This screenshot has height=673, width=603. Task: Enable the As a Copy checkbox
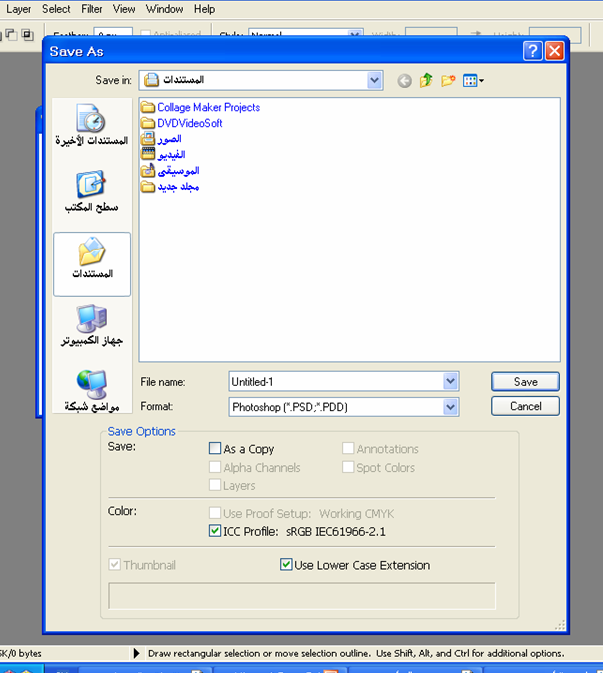coord(215,449)
